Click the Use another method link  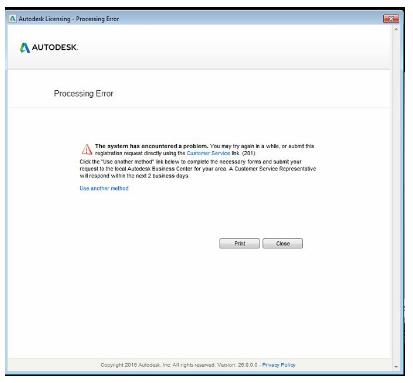coord(104,188)
